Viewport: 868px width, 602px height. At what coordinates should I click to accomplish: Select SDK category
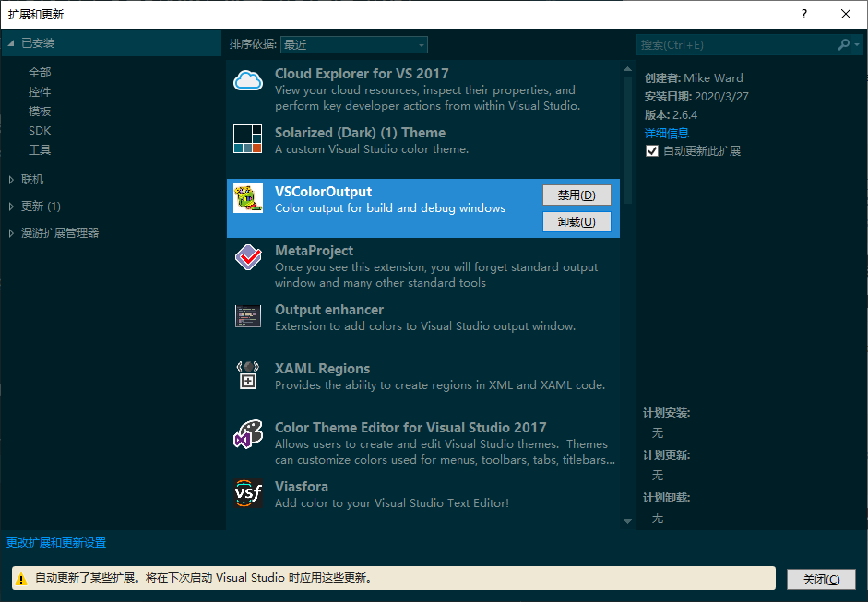[x=40, y=131]
